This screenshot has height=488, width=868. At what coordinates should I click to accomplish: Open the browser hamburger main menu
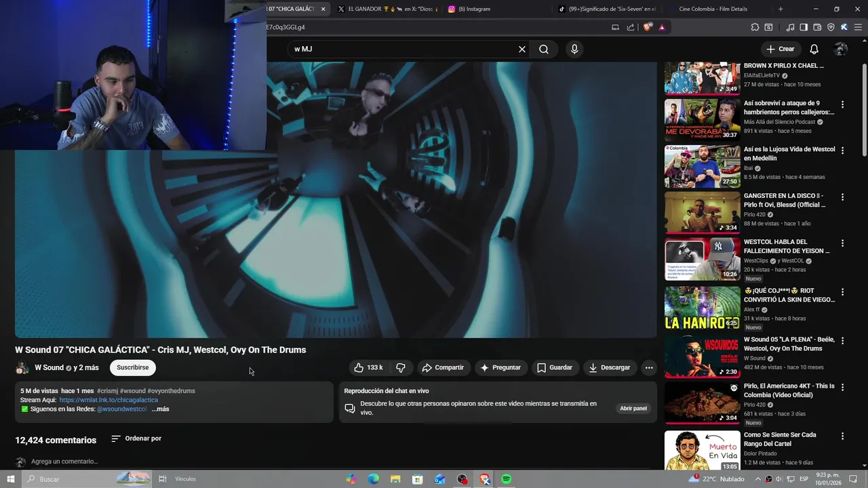pyautogui.click(x=856, y=27)
